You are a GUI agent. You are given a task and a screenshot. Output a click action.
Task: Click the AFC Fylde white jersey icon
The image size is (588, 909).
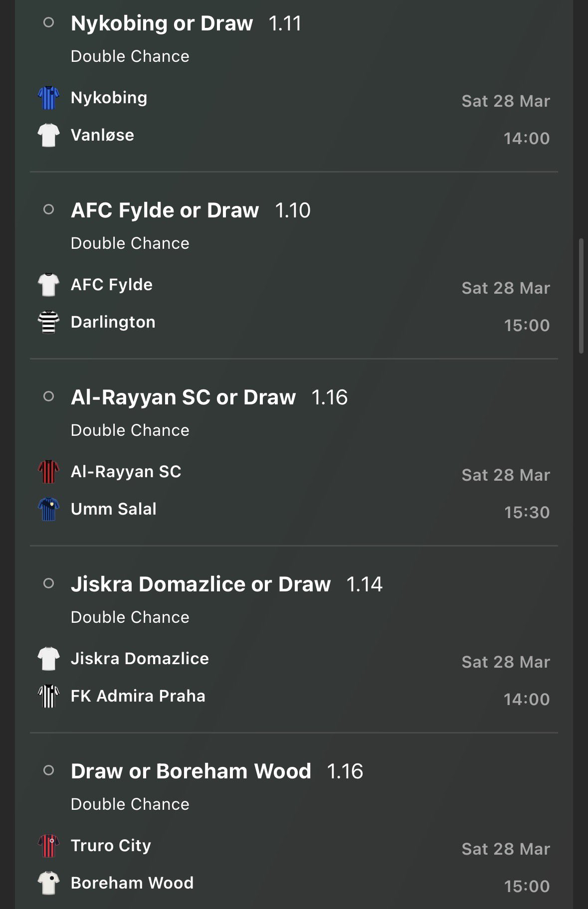(49, 285)
